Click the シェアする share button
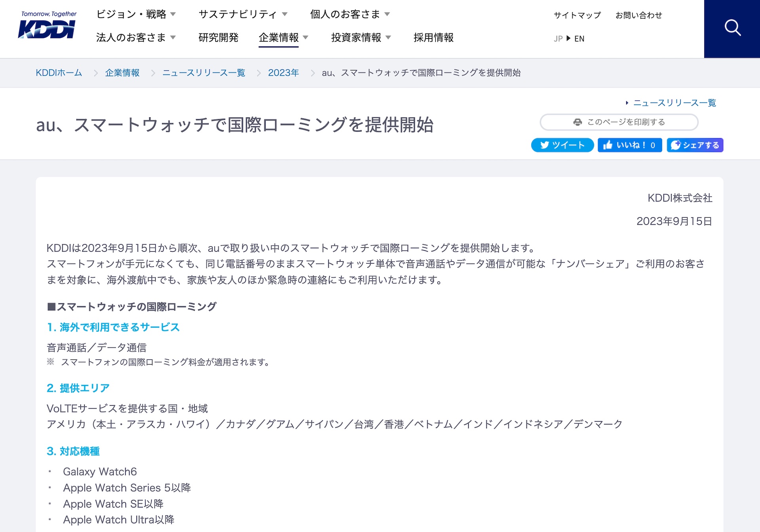Viewport: 760px width, 532px height. coord(695,145)
